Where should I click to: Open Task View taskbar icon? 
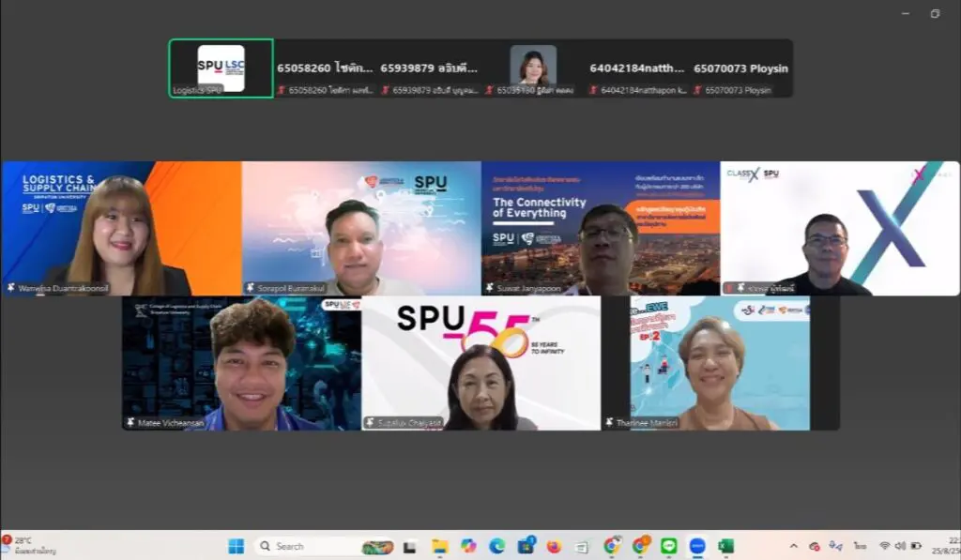coord(410,547)
